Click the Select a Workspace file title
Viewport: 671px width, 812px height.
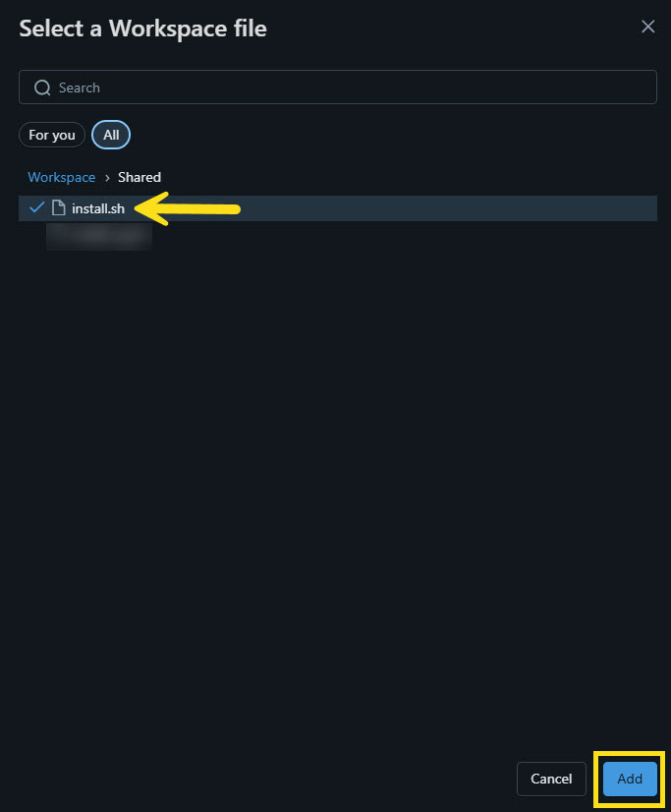pyautogui.click(x=142, y=28)
